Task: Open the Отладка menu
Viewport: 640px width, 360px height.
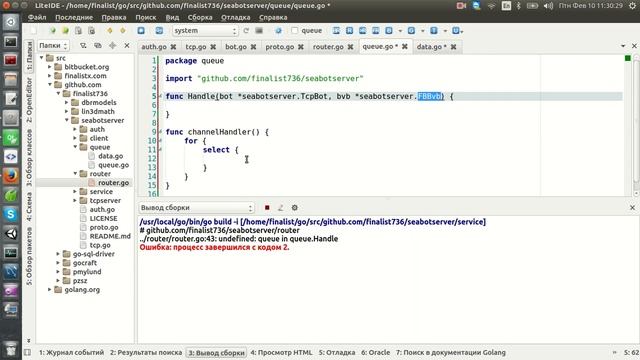Action: 236,18
